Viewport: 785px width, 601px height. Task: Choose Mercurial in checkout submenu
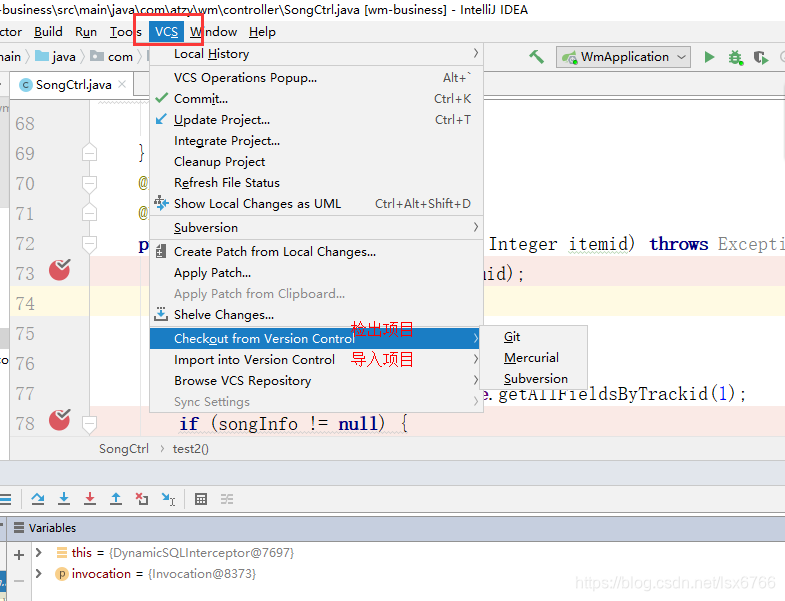[533, 358]
